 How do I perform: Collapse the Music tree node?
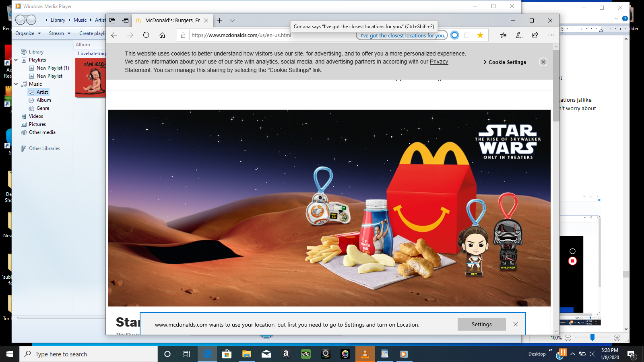pos(16,84)
